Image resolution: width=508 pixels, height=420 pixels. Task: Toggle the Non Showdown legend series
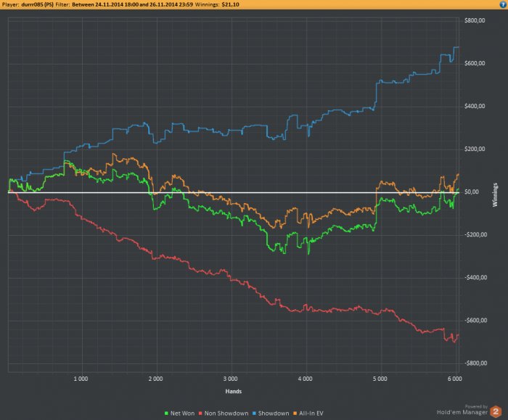[224, 413]
